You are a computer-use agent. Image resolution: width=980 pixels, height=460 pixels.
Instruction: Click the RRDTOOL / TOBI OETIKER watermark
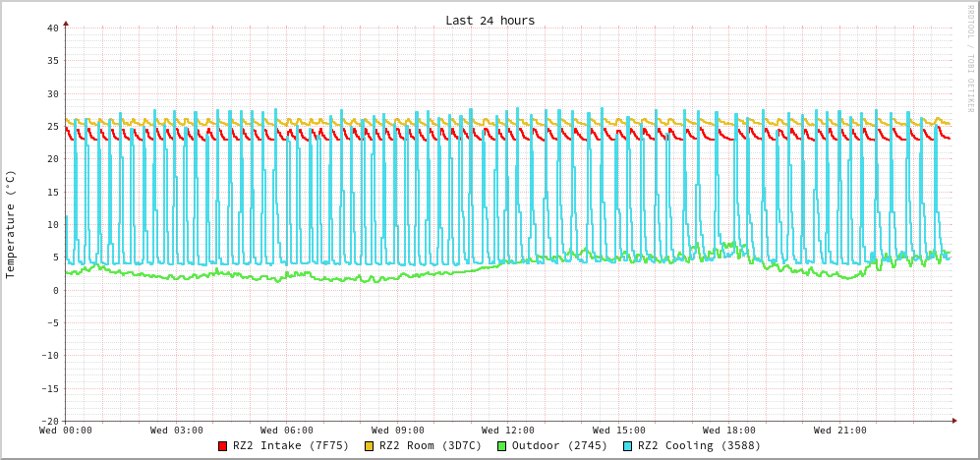click(969, 59)
